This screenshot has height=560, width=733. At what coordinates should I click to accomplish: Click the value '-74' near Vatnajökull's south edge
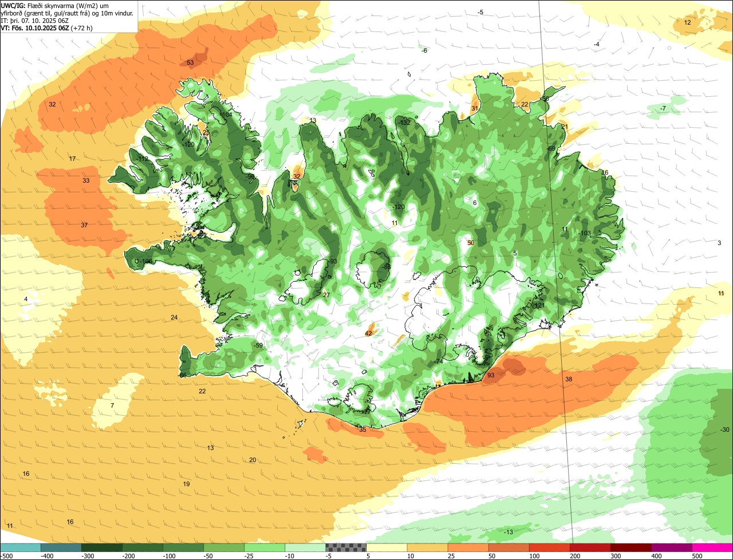point(439,361)
